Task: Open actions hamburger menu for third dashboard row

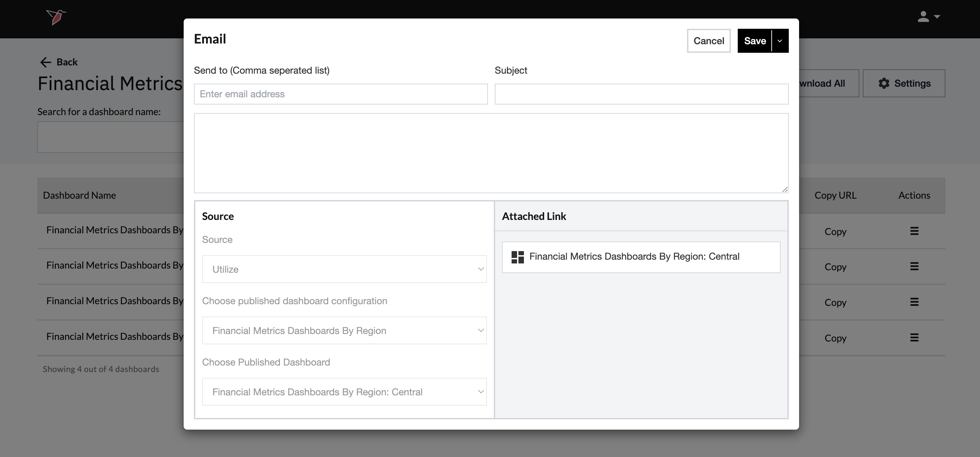Action: (x=914, y=302)
